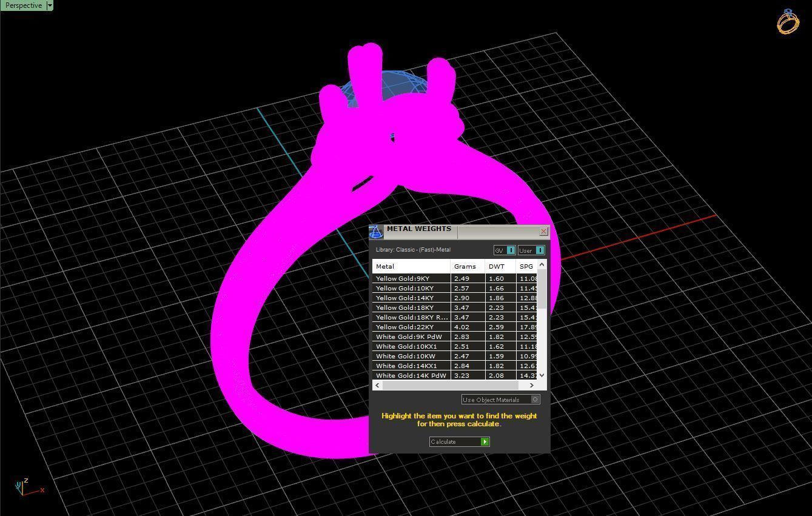Select the Yellow Gold:10KY row
Image resolution: width=812 pixels, height=516 pixels.
(455, 288)
